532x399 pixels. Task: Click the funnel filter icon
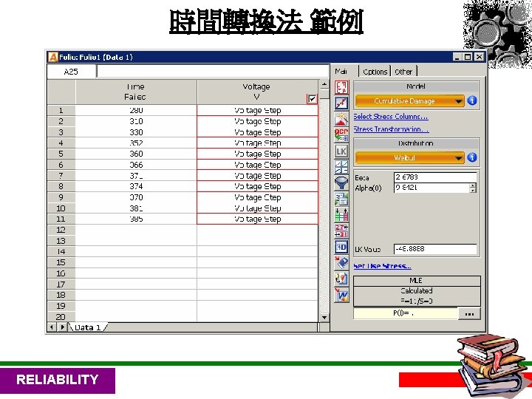(x=341, y=183)
